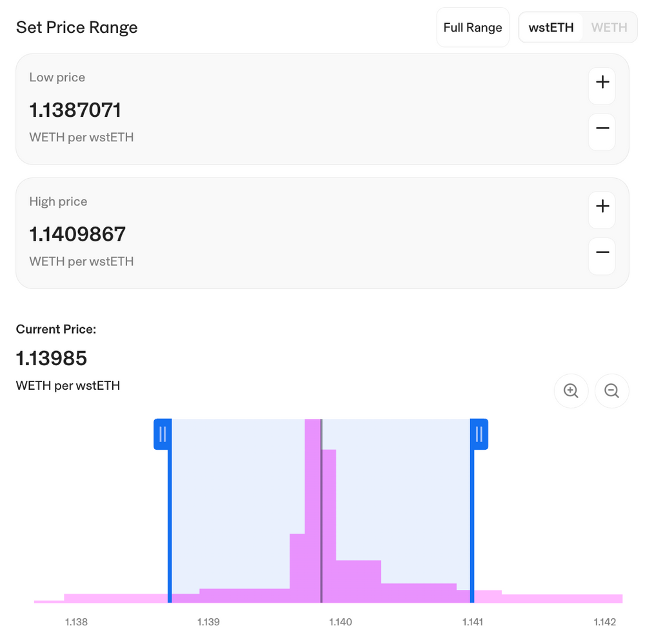Screen dimensions: 645x644
Task: Click the magnifier-minus icon above the chart
Action: (611, 391)
